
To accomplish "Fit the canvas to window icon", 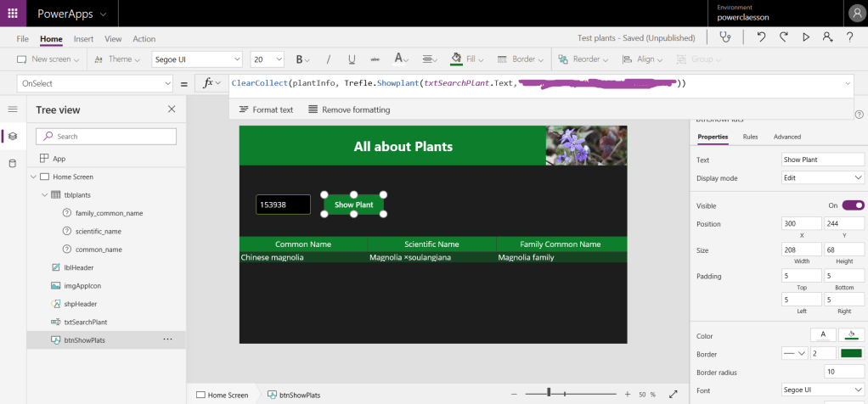I will coord(674,394).
